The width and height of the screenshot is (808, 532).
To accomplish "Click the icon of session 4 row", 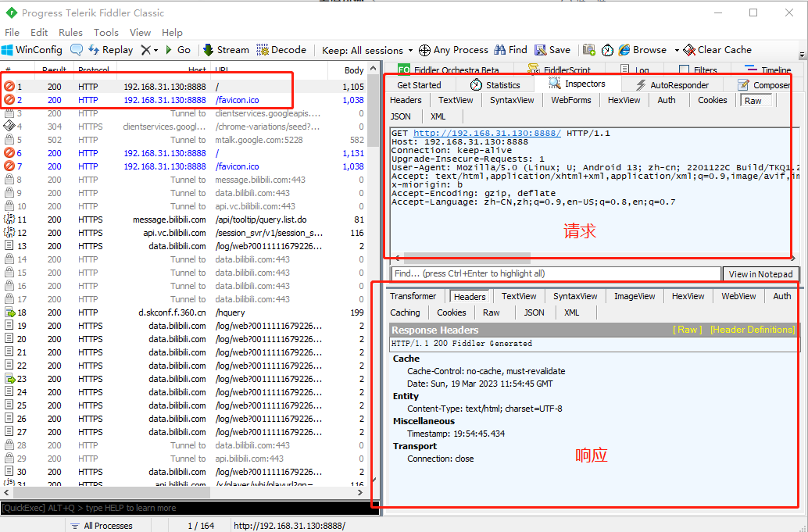I will tap(9, 127).
